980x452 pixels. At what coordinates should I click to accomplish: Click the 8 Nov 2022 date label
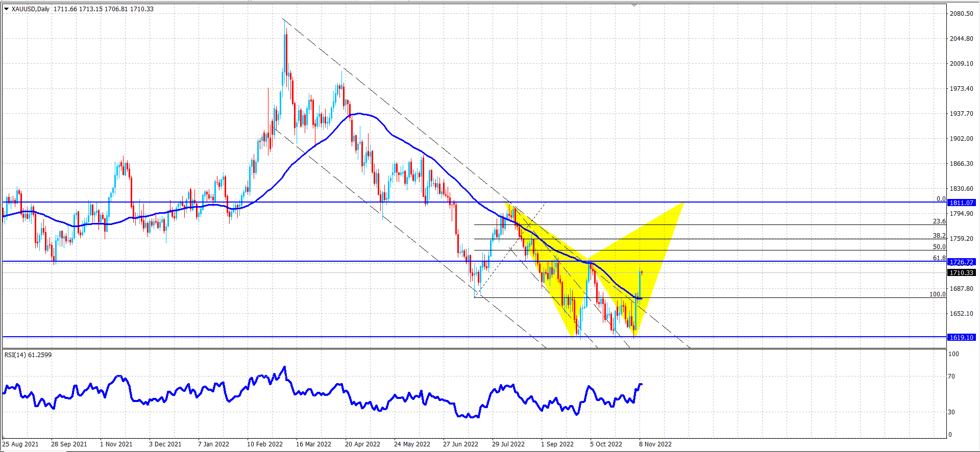(655, 444)
